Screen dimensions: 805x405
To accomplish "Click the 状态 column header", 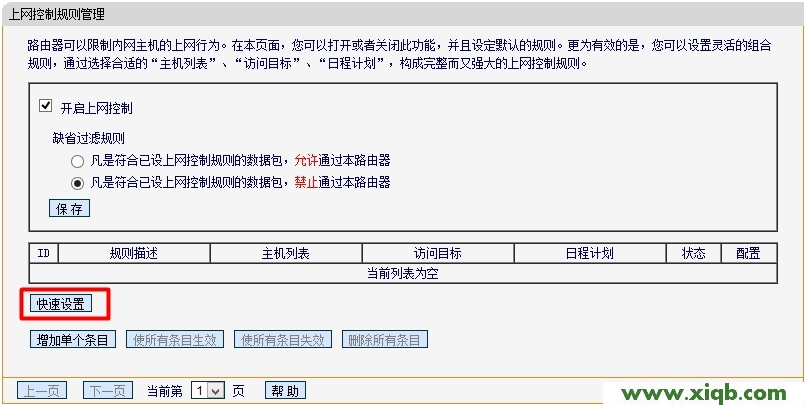I will pyautogui.click(x=693, y=254).
